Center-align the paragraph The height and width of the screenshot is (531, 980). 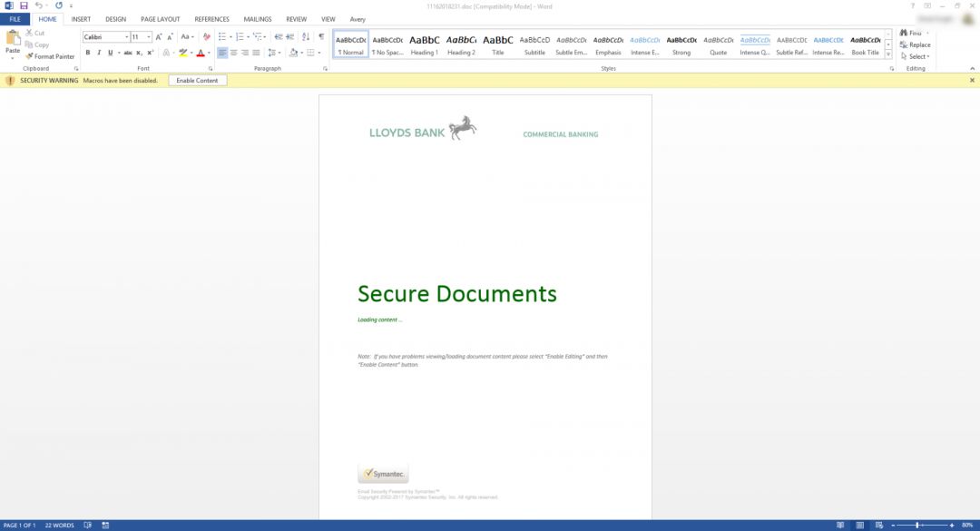pos(234,53)
